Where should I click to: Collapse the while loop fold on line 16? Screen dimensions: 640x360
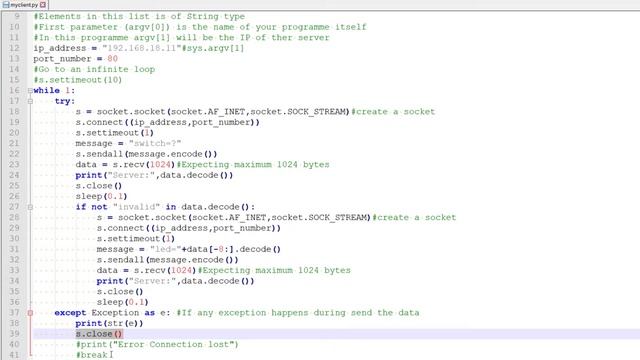point(30,91)
